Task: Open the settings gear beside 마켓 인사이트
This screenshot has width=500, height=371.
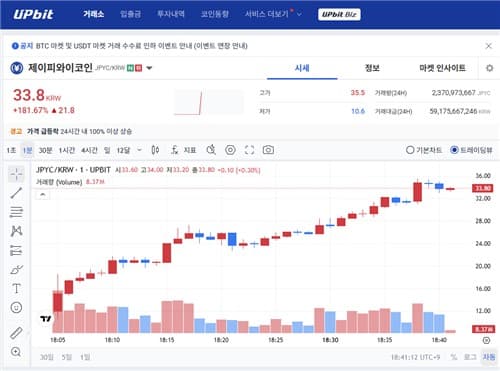Action: 489,68
